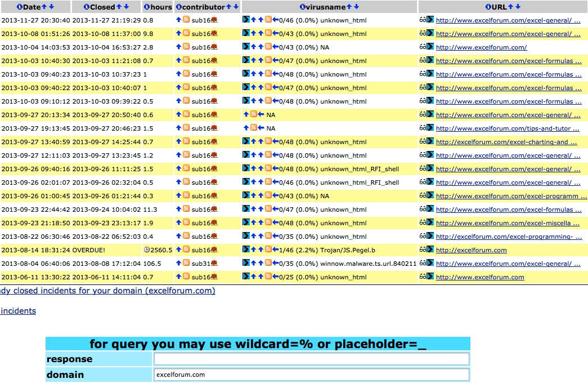Click the binoculars icon in the 2013-08-14 OVERDUE row

(423, 250)
